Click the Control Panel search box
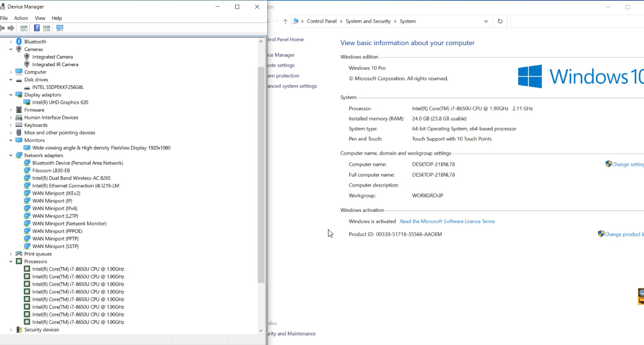644x345 pixels. pos(577,21)
